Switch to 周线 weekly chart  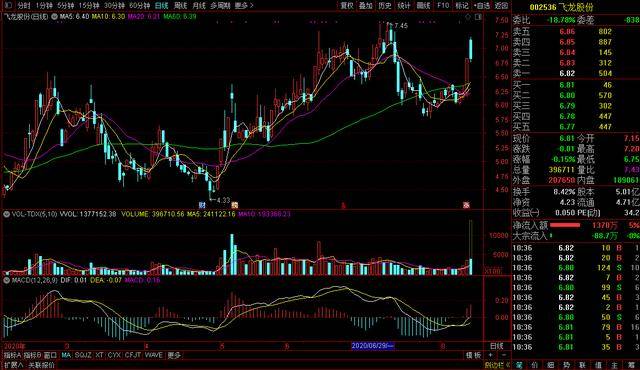pos(180,5)
